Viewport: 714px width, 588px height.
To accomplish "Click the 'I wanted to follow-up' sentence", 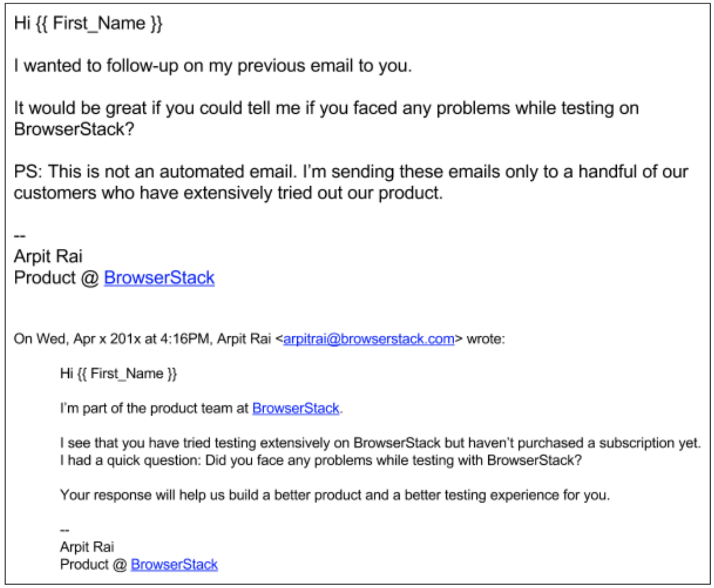I will click(213, 66).
